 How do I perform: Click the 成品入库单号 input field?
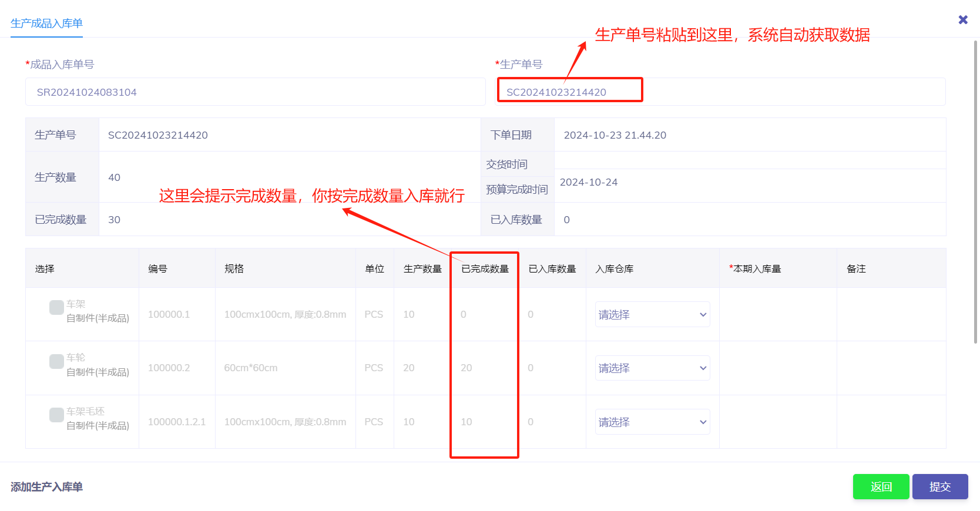pos(255,92)
